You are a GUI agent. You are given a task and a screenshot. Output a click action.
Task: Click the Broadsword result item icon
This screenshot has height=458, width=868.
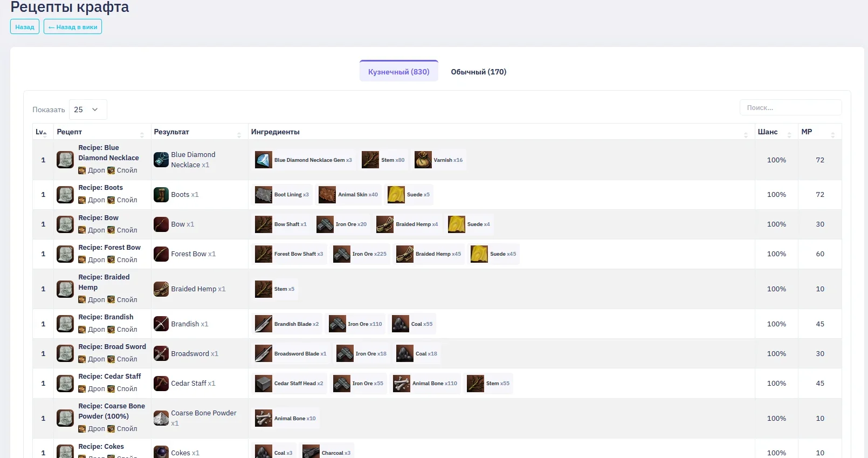pos(161,354)
